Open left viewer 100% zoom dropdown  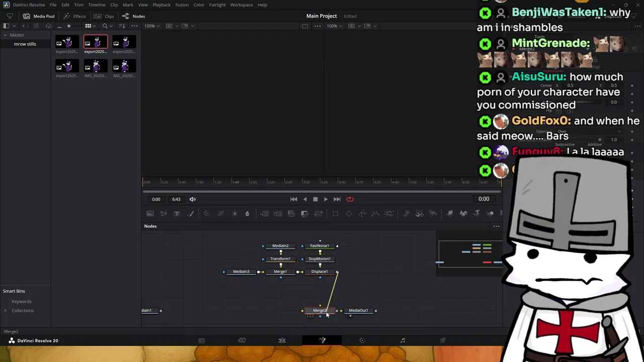click(152, 26)
